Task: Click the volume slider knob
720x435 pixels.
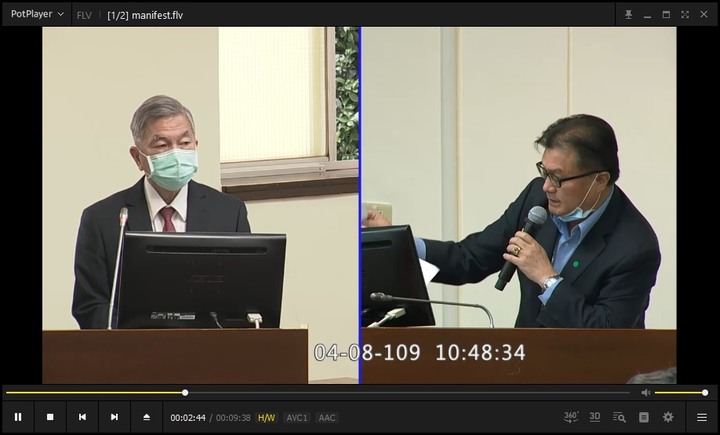Action: [705, 393]
